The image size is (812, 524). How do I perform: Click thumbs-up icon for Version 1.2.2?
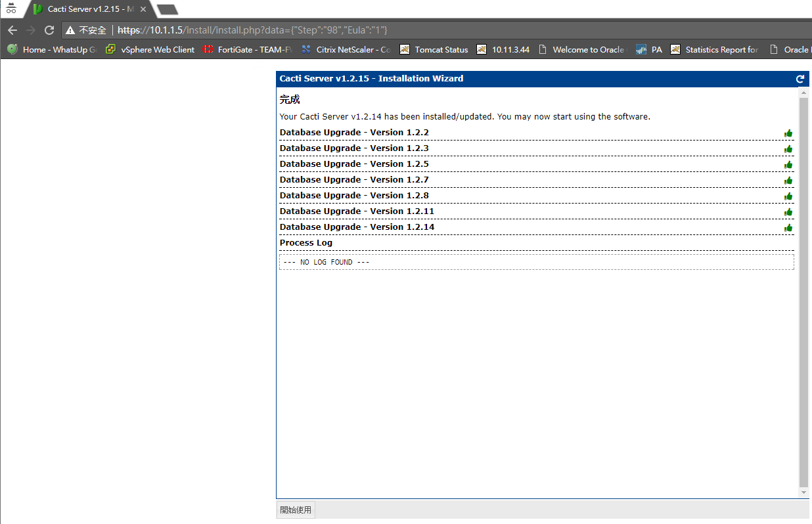[x=788, y=133]
